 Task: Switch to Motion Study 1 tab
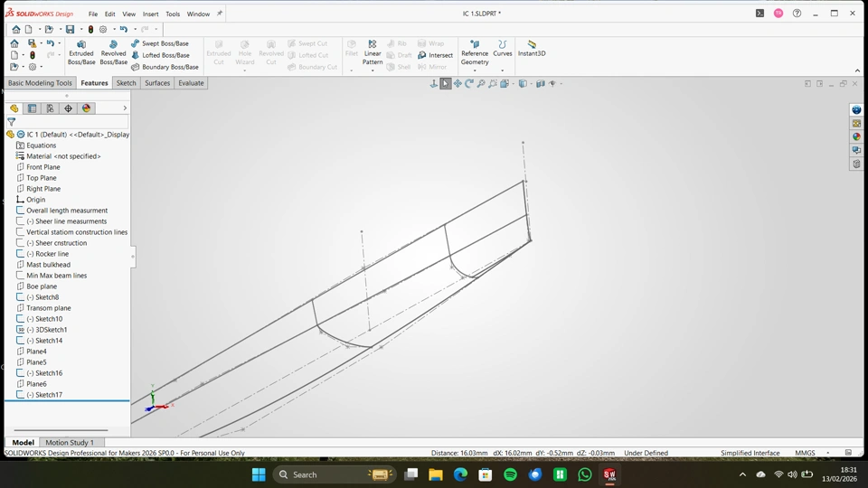tap(70, 443)
